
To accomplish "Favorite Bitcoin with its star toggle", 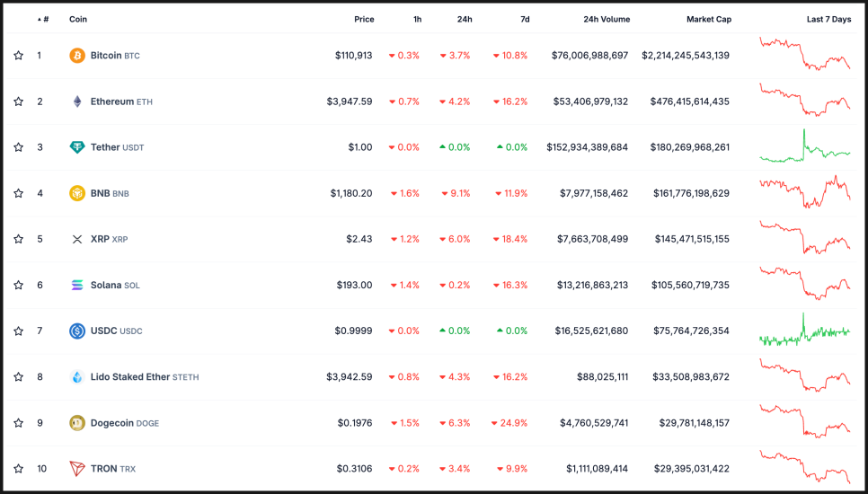I will [18, 56].
